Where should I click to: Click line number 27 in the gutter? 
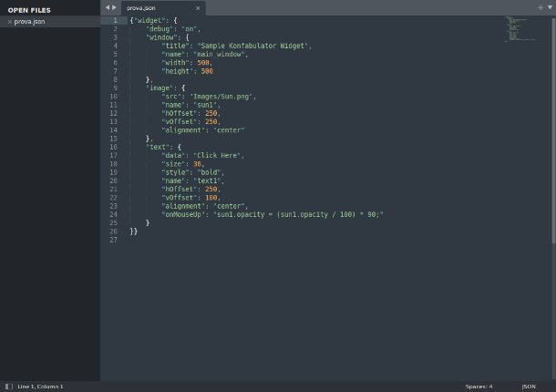click(x=113, y=240)
